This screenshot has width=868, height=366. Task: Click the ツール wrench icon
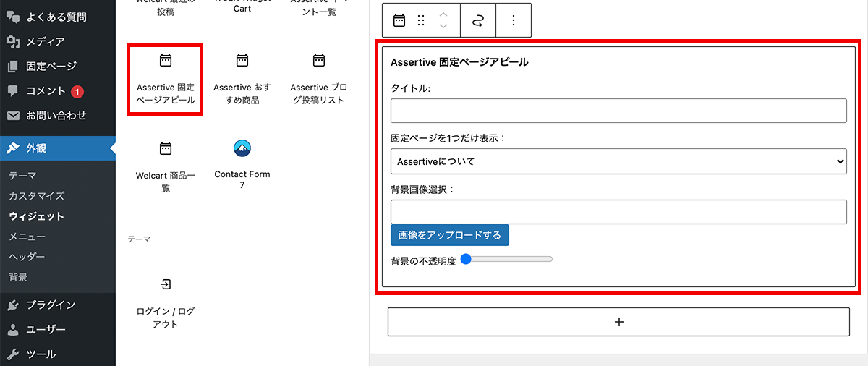(13, 354)
